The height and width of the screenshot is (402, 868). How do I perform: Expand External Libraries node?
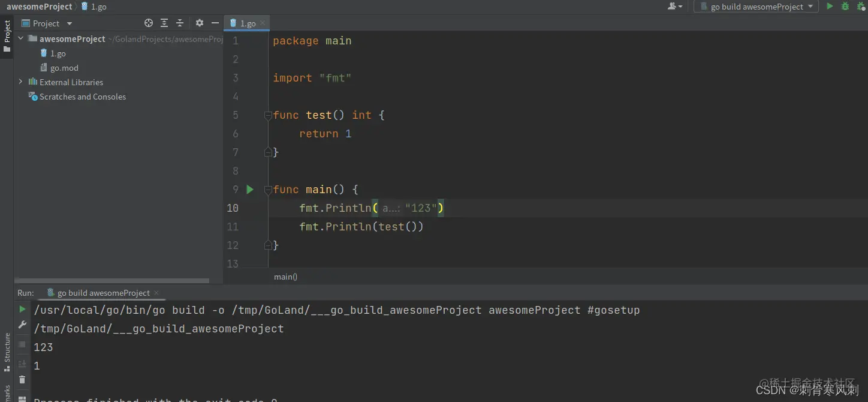(21, 82)
